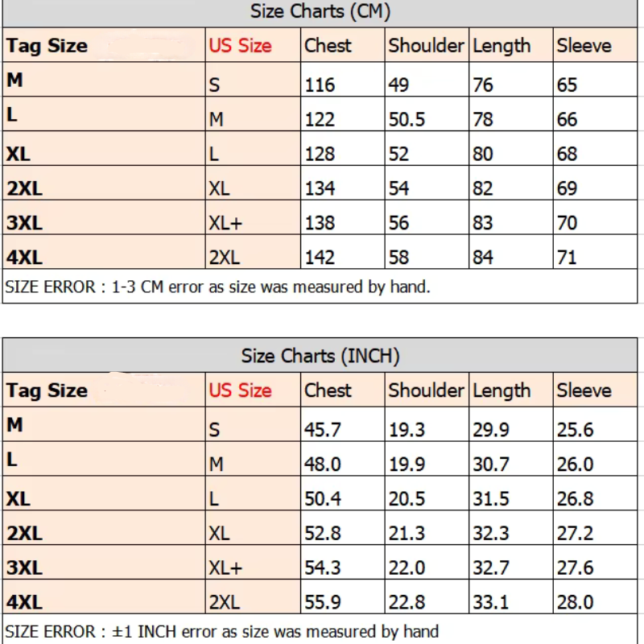Click US size XL+ in CM chart

point(226,223)
